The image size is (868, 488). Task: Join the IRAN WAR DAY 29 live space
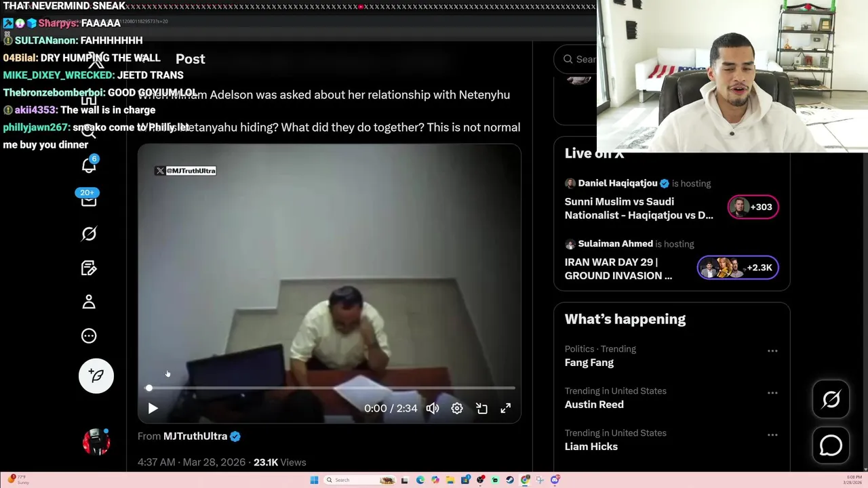tap(618, 268)
